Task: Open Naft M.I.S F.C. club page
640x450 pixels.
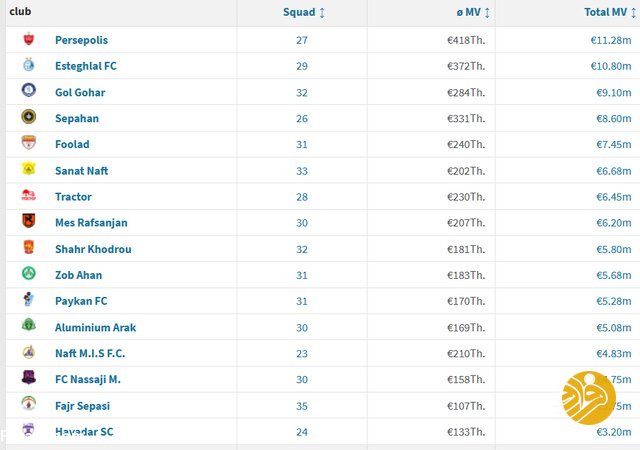Action: tap(90, 353)
